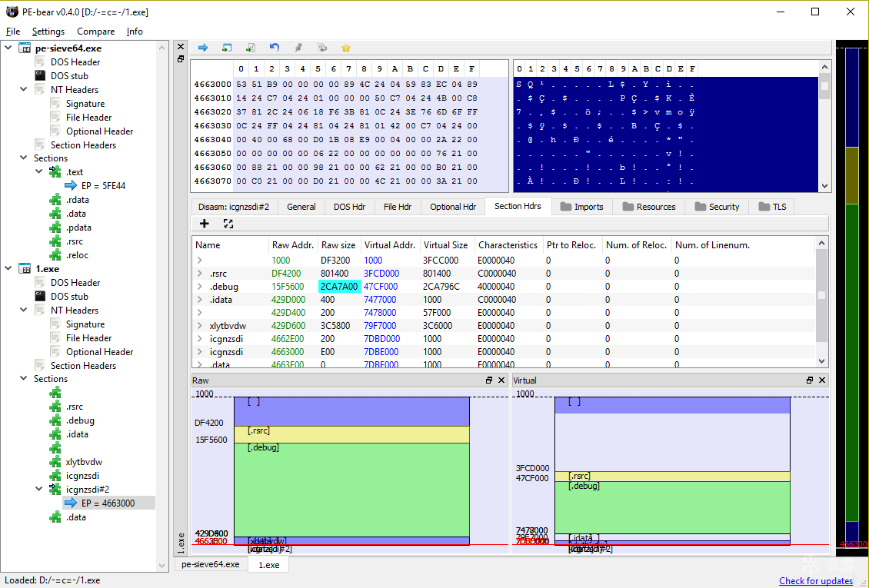Viewport: 869px width, 588px height.
Task: Click the 1.exe 32-bit file icon
Action: point(25,268)
